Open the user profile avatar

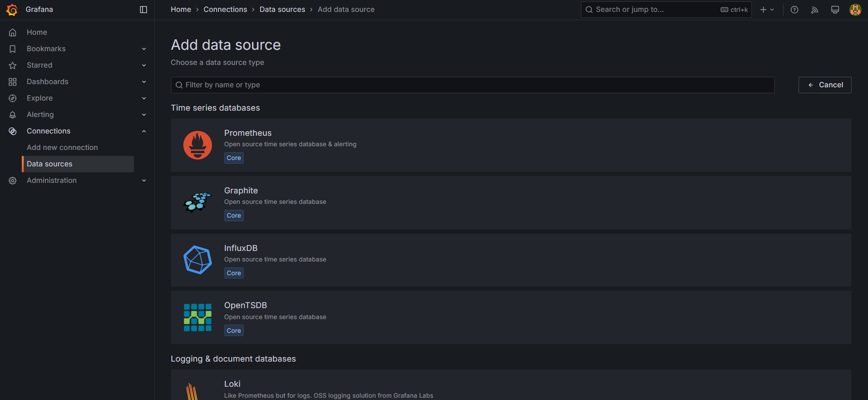coord(855,10)
